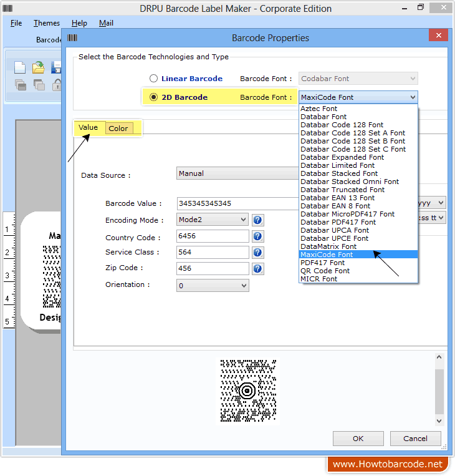Open the Themes menu
Viewport: 455px width, 476px height.
point(47,23)
